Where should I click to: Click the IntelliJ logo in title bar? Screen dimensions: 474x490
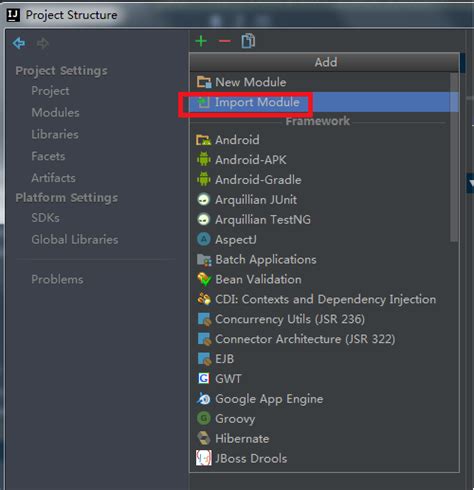click(x=14, y=15)
